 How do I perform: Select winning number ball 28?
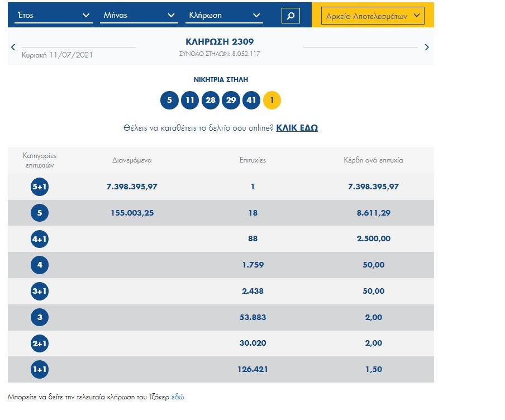pos(211,101)
